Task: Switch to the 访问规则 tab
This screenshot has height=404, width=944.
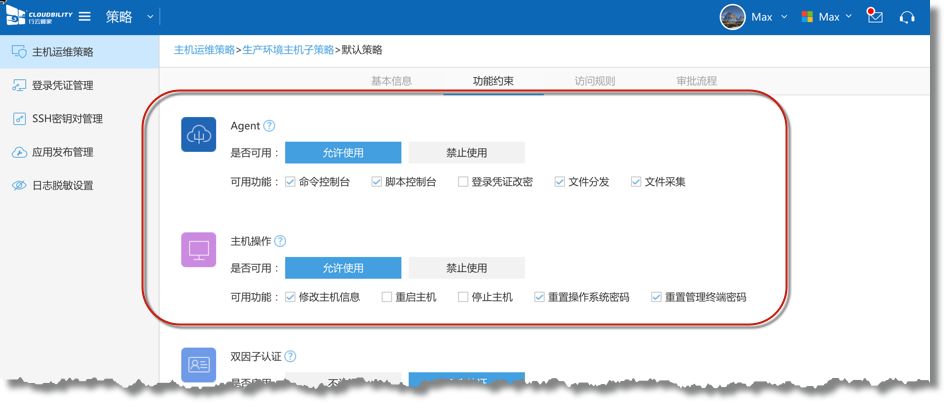Action: (594, 81)
